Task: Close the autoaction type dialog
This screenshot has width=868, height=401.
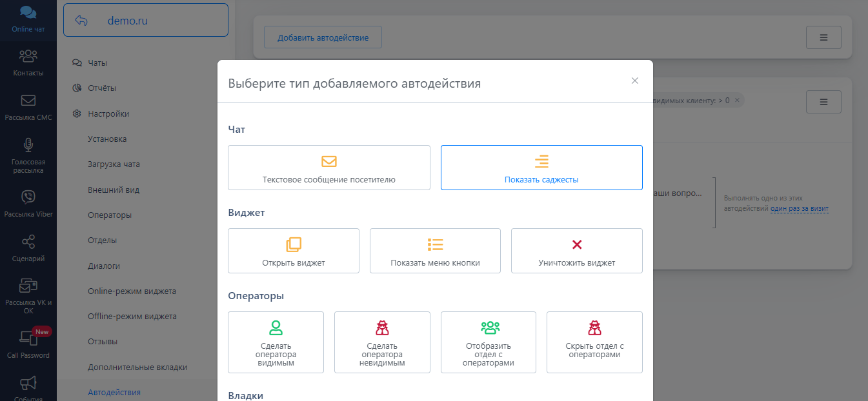Action: 634,81
